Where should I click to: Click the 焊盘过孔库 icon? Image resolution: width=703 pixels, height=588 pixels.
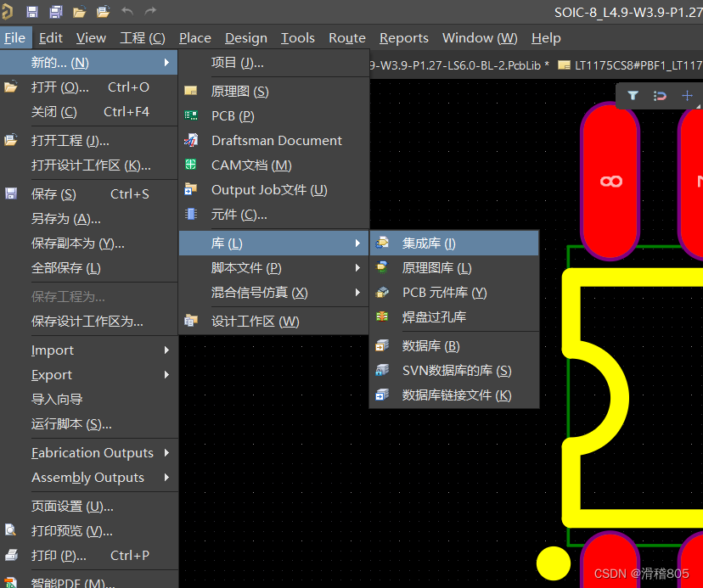pyautogui.click(x=382, y=316)
